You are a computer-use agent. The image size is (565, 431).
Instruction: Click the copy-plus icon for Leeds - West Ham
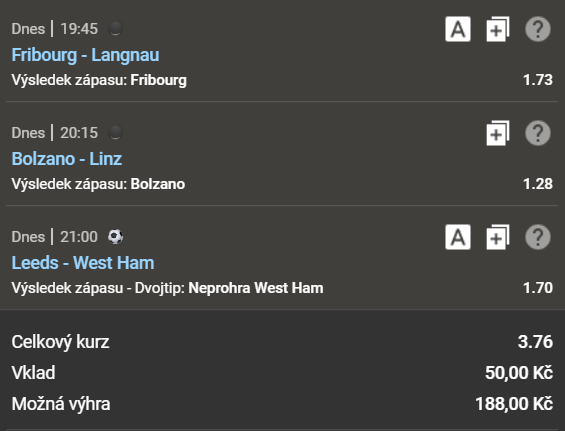[x=498, y=237]
